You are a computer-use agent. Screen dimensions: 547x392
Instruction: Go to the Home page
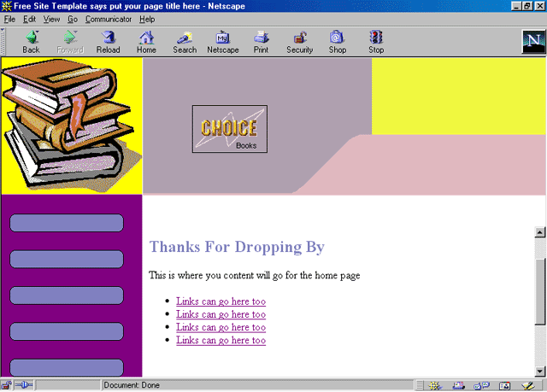pyautogui.click(x=146, y=42)
